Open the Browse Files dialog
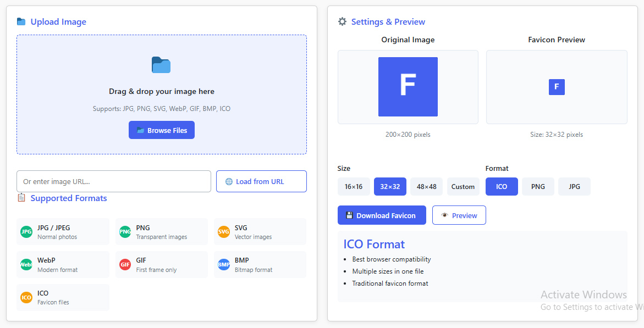This screenshot has height=328, width=644. pos(161,130)
